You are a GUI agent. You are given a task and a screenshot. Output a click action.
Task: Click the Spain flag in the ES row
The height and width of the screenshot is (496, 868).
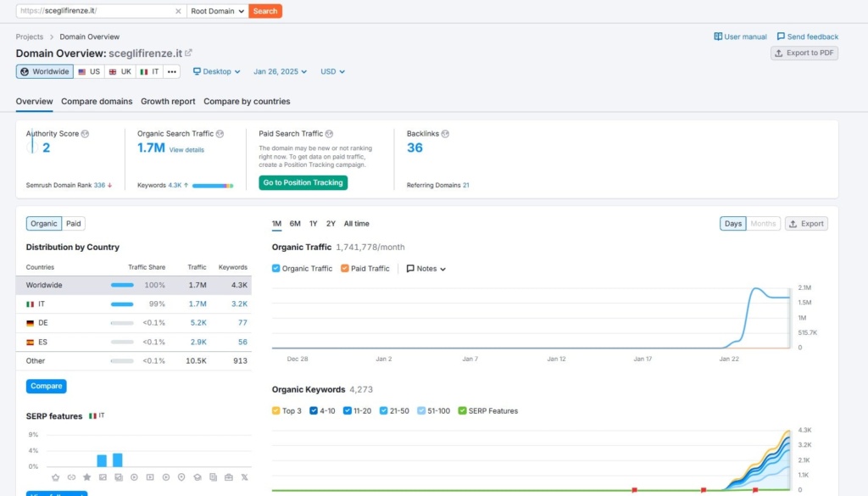[30, 342]
